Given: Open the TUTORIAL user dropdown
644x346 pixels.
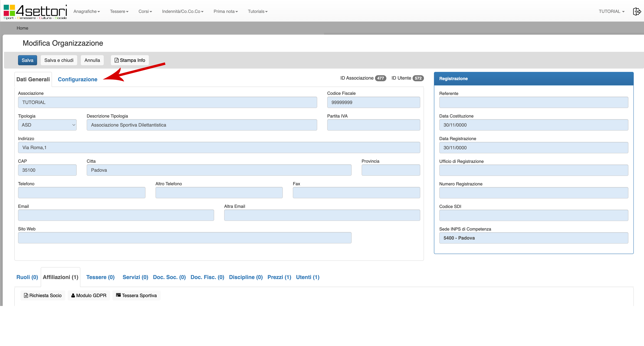Looking at the screenshot, I should click(x=611, y=12).
